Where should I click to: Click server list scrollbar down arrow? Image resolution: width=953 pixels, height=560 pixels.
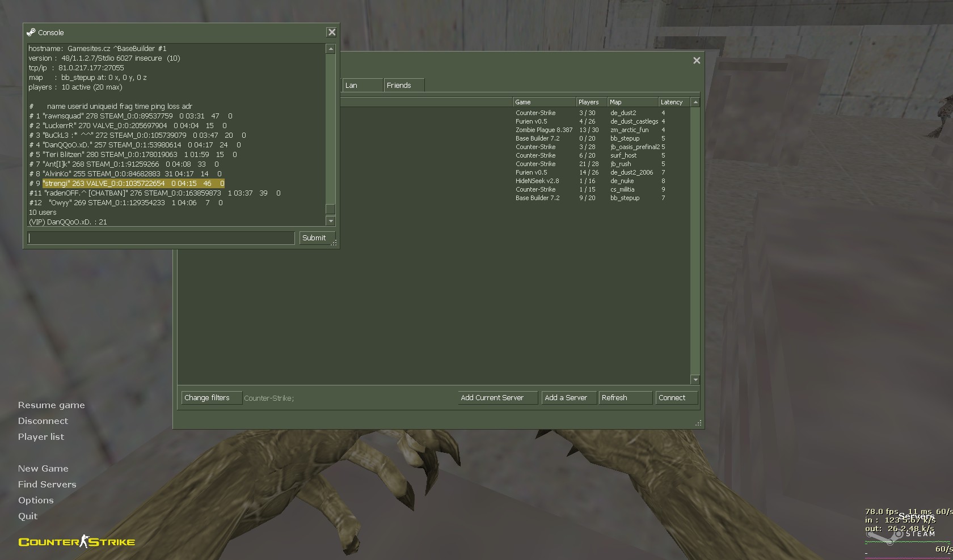click(695, 379)
